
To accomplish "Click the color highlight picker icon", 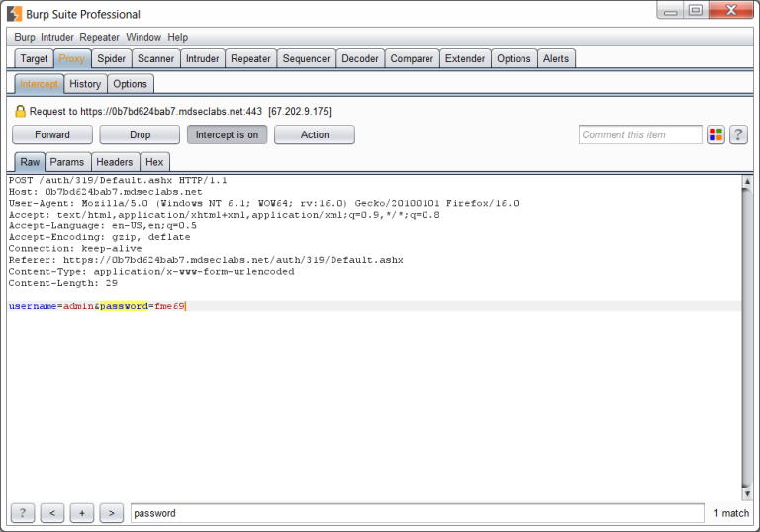I will click(x=716, y=135).
